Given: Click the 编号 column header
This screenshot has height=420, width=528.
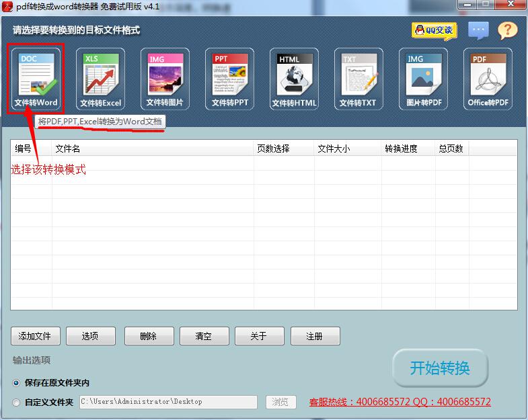Looking at the screenshot, I should click(x=32, y=149).
